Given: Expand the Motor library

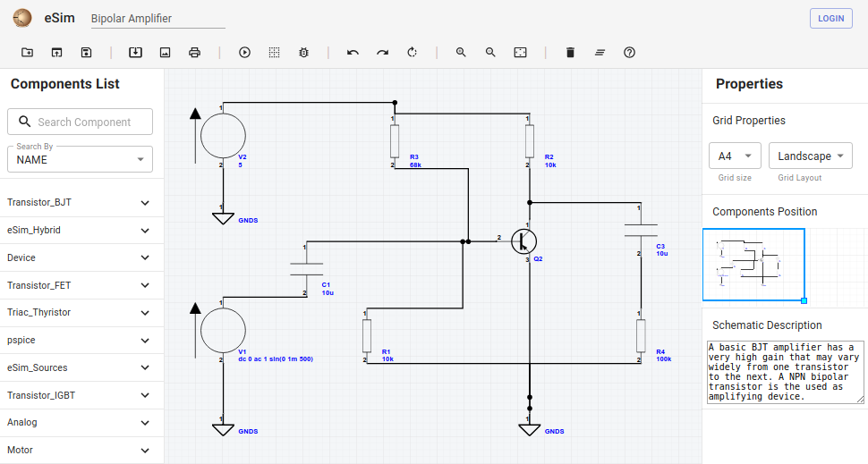Looking at the screenshot, I should (82, 451).
